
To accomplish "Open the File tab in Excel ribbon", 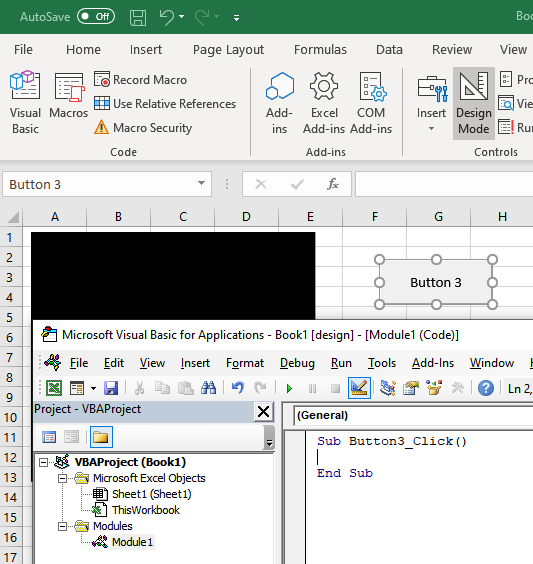I will click(23, 49).
